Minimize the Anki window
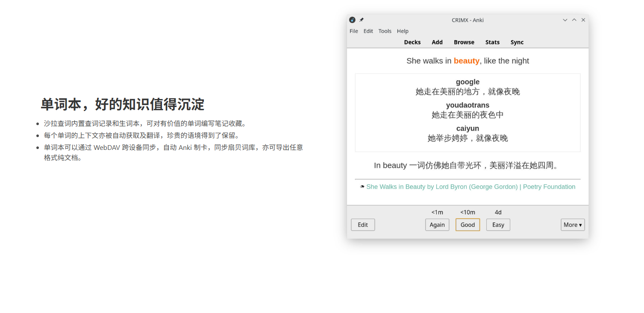 point(565,20)
